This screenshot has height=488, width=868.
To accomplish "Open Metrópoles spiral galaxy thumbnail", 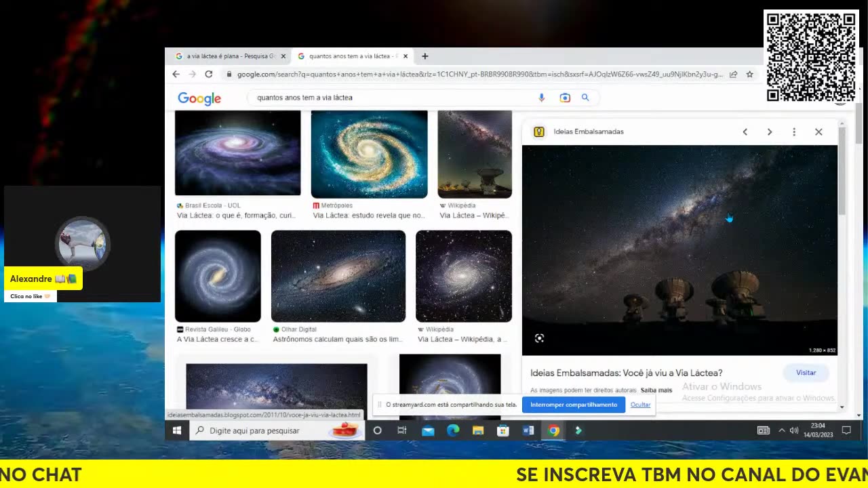I will click(x=369, y=154).
